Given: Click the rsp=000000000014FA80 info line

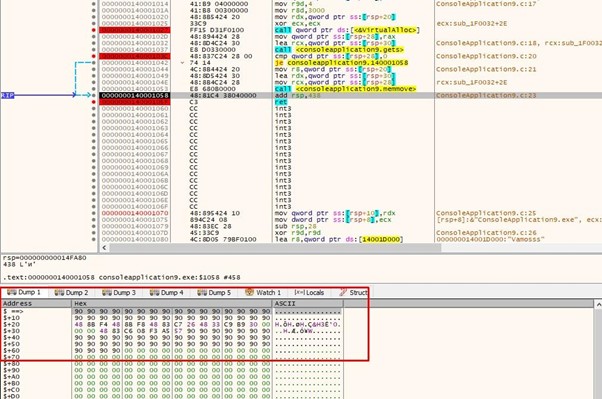Looking at the screenshot, I should pyautogui.click(x=45, y=258).
